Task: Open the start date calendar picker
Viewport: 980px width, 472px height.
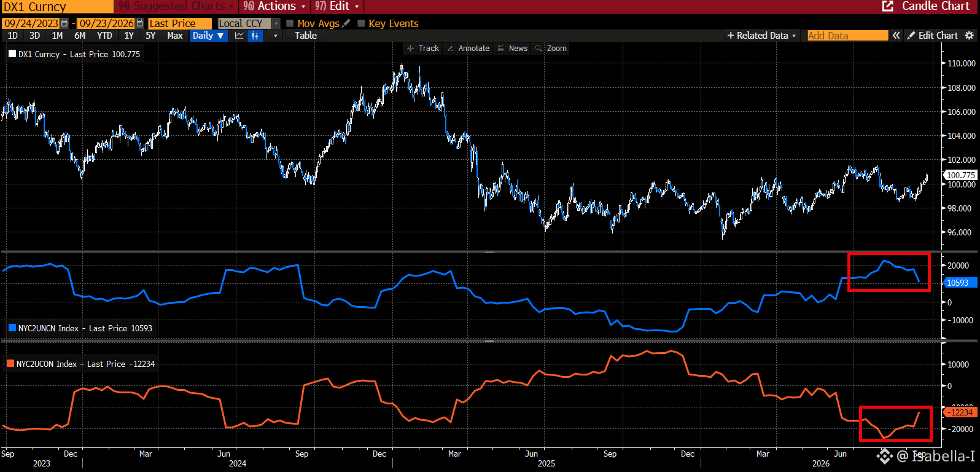Action: [x=64, y=23]
